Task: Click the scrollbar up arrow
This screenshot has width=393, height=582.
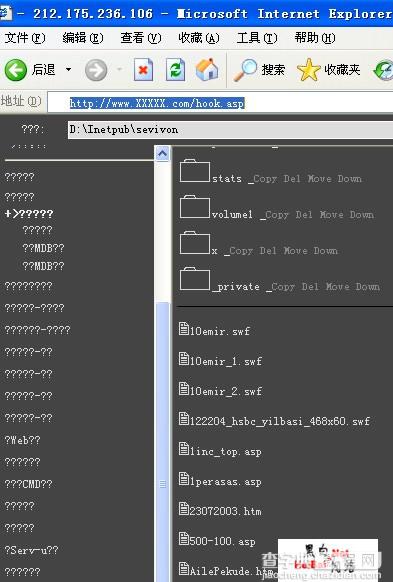Action: pyautogui.click(x=163, y=153)
